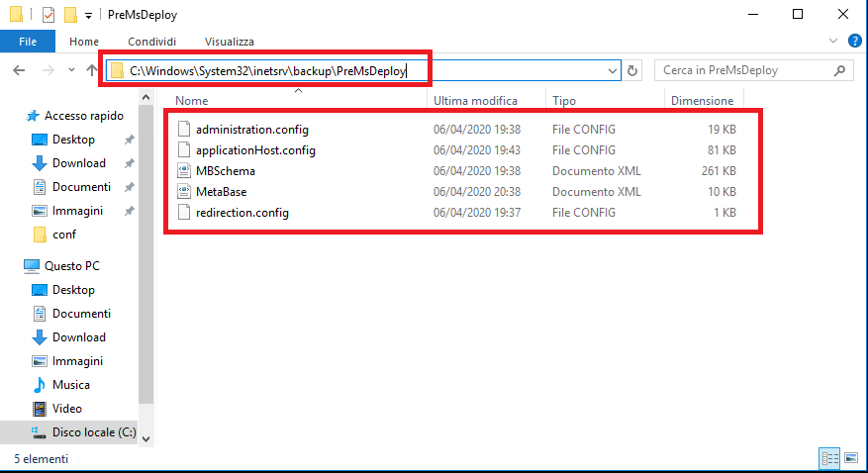
Task: Go up one folder level
Action: pyautogui.click(x=91, y=70)
